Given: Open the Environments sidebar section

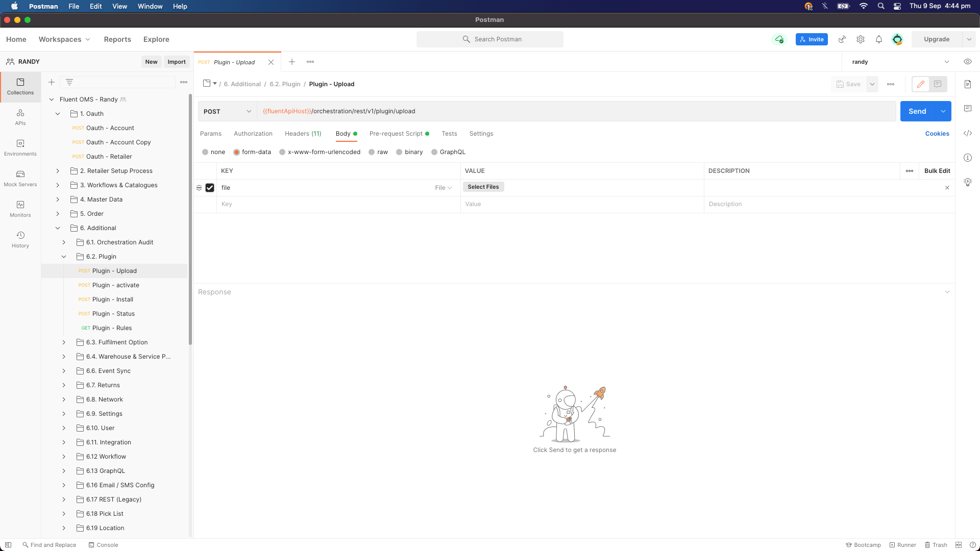Looking at the screenshot, I should coord(20,147).
